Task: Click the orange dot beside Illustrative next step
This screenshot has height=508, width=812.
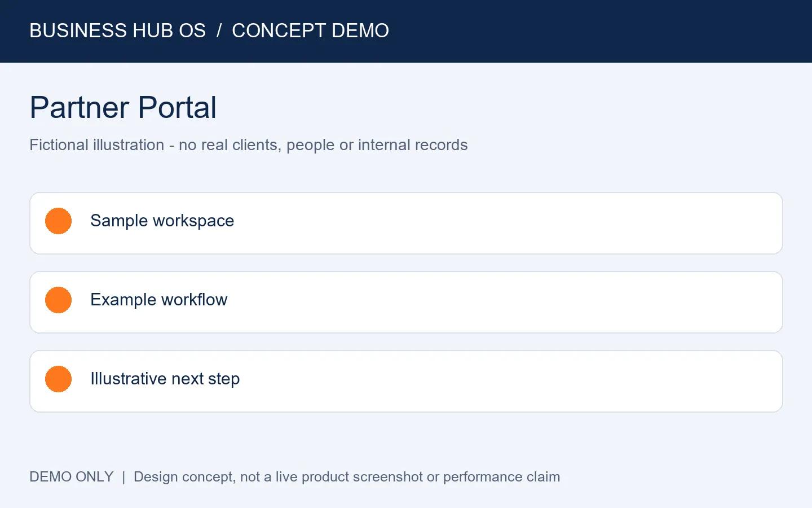Action: [x=58, y=379]
